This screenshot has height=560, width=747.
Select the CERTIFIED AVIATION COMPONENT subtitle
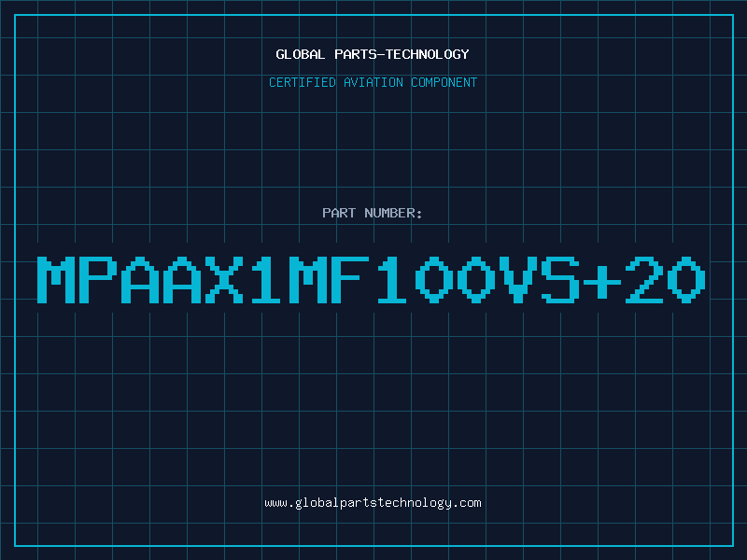373,82
